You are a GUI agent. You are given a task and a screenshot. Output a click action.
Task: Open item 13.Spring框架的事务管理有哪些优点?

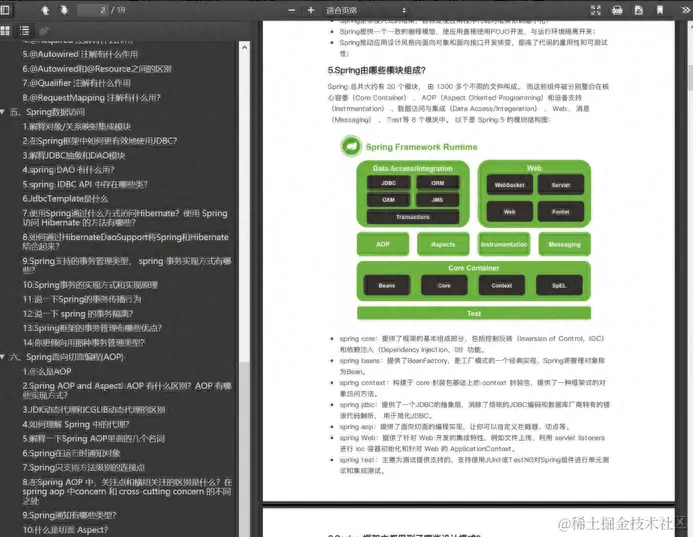pyautogui.click(x=92, y=328)
